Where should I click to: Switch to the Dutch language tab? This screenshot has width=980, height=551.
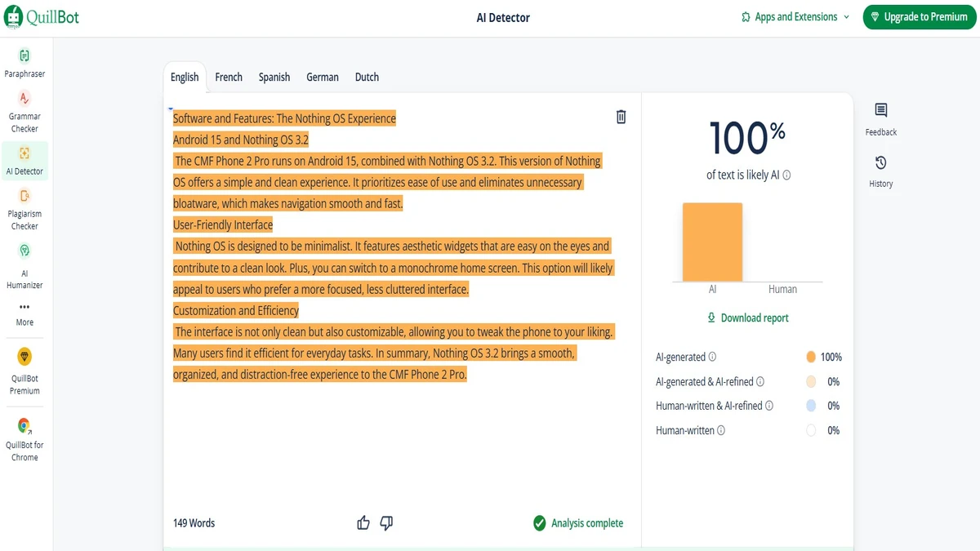[x=367, y=77]
